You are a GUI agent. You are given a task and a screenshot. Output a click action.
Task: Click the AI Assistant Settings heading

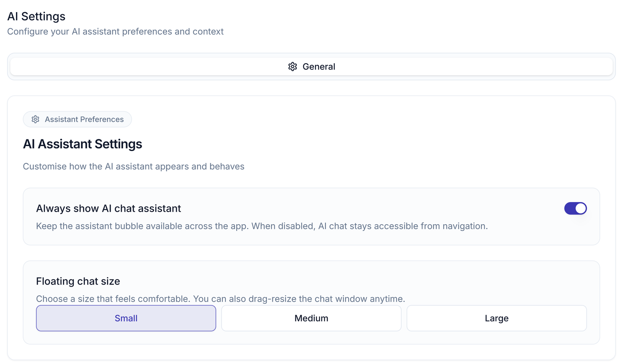tap(83, 144)
